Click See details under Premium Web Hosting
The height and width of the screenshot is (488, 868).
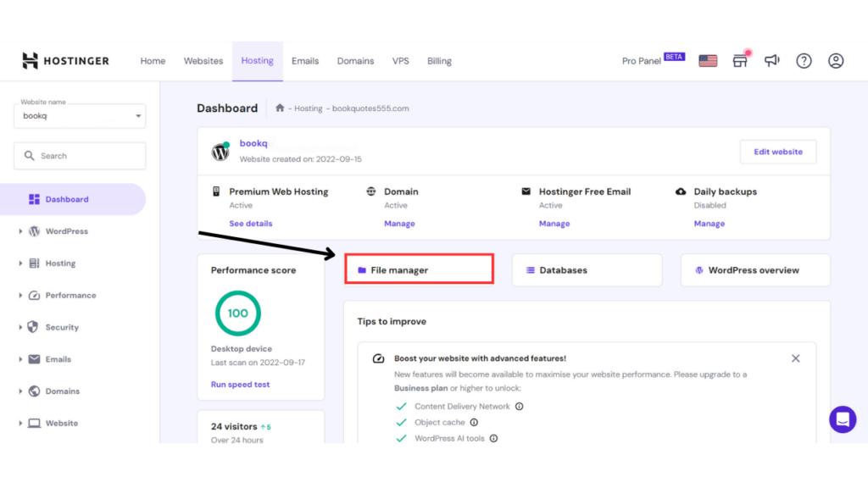(x=251, y=224)
